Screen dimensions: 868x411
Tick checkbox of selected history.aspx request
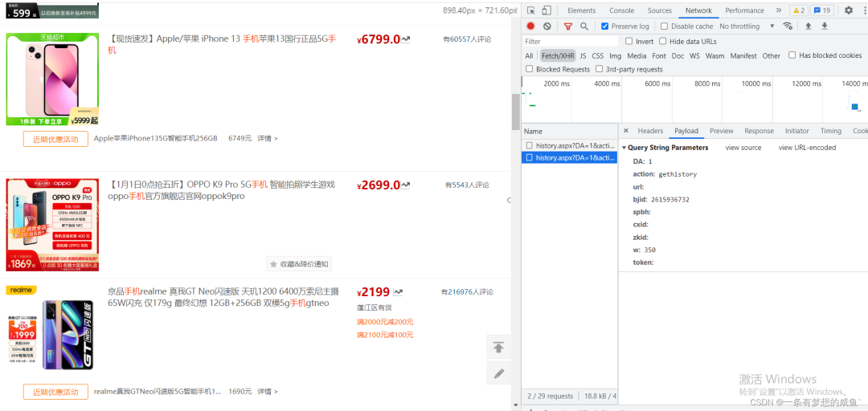pyautogui.click(x=530, y=158)
